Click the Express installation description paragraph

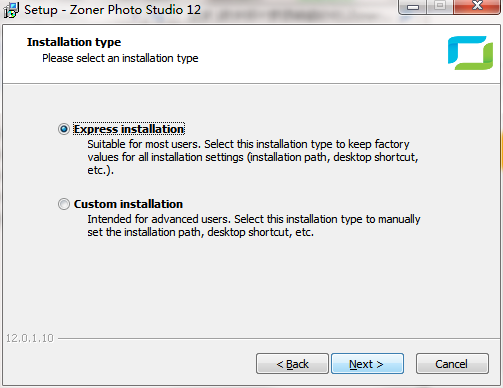click(x=253, y=157)
